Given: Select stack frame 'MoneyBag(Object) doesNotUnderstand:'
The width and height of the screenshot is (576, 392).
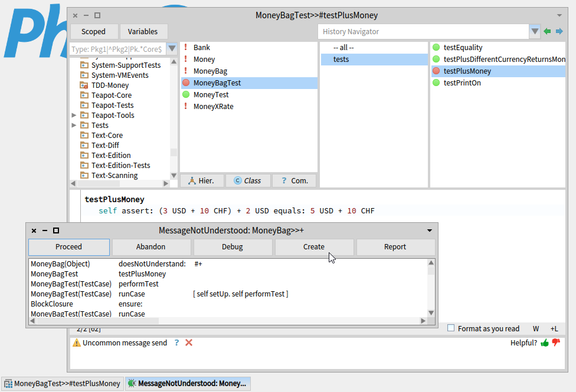Looking at the screenshot, I should click(228, 264).
